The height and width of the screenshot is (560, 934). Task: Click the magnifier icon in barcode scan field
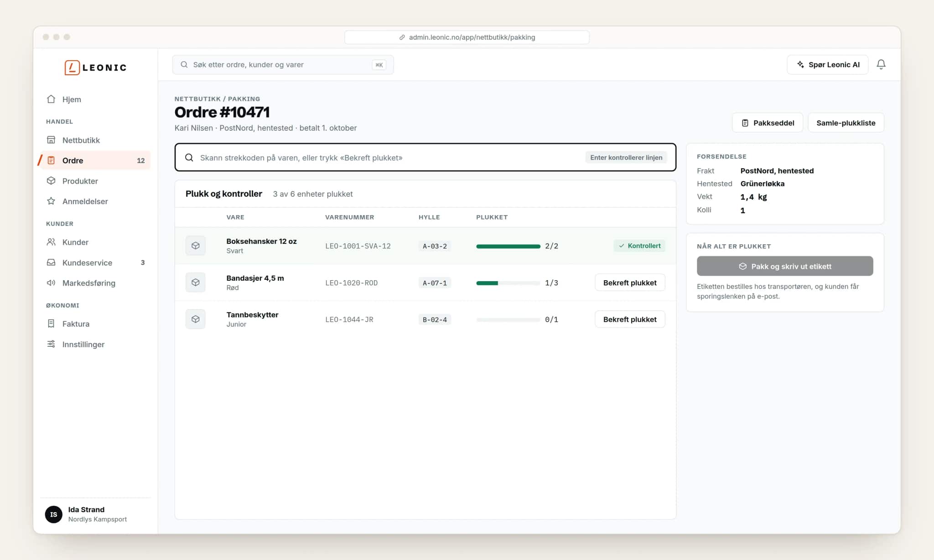(x=189, y=158)
